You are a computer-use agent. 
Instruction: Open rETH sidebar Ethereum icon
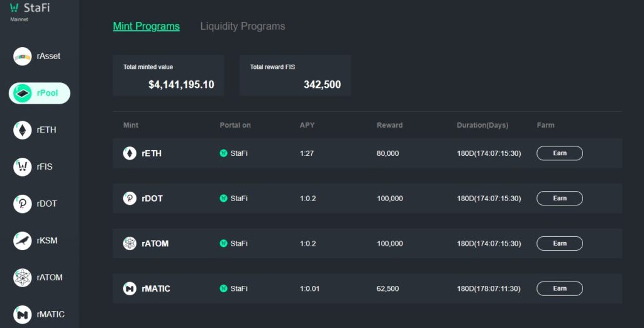[x=22, y=130]
